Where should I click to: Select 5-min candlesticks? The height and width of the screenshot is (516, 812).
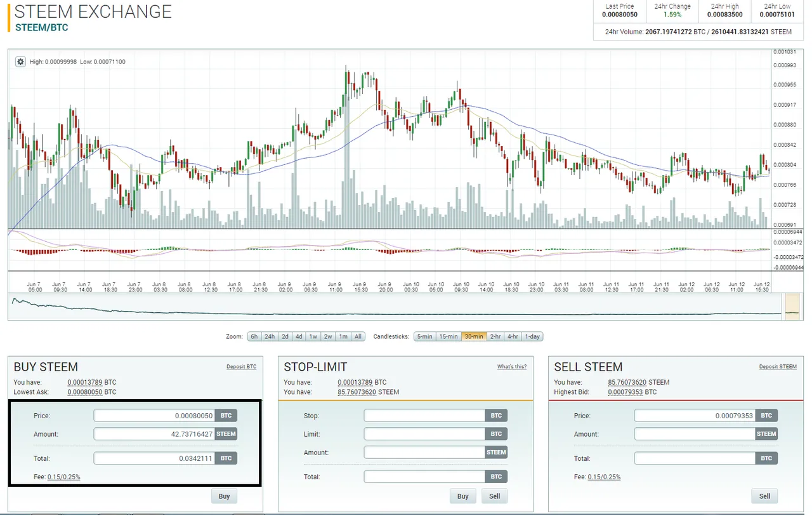pyautogui.click(x=425, y=336)
